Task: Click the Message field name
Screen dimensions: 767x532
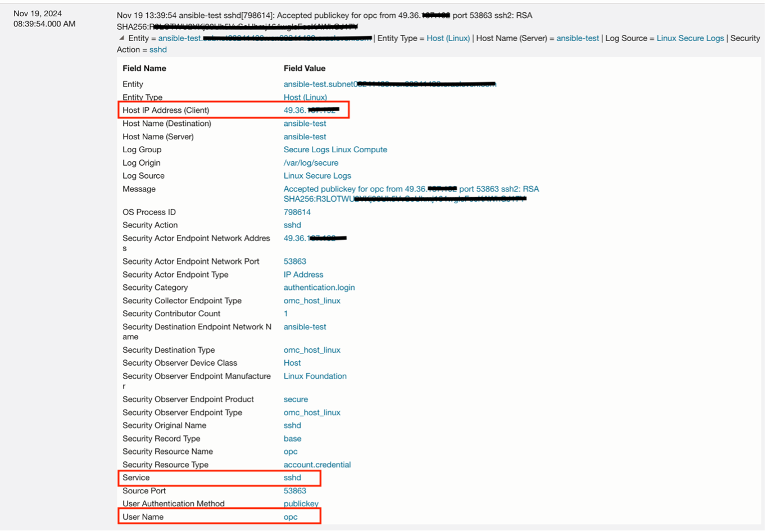Action: [139, 189]
